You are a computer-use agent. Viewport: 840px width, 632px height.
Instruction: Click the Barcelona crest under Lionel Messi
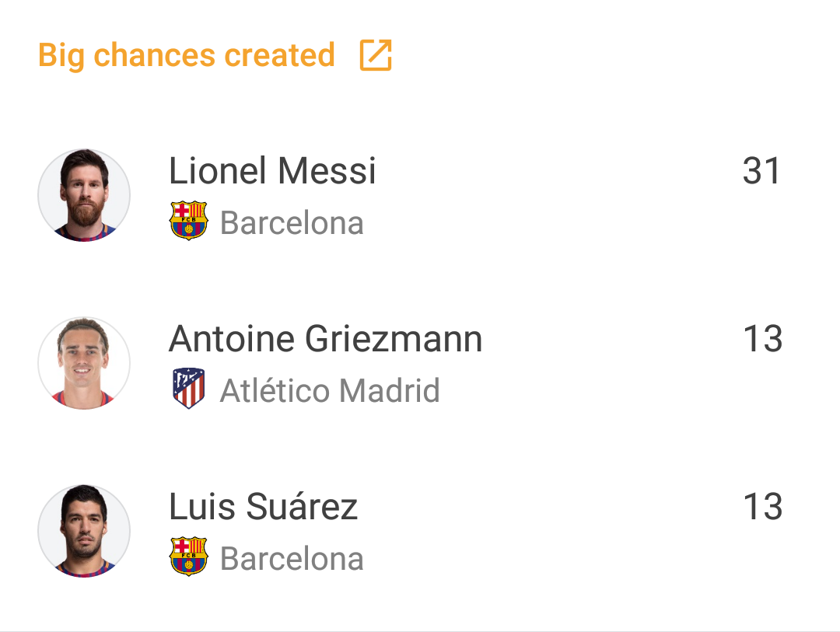pyautogui.click(x=188, y=220)
